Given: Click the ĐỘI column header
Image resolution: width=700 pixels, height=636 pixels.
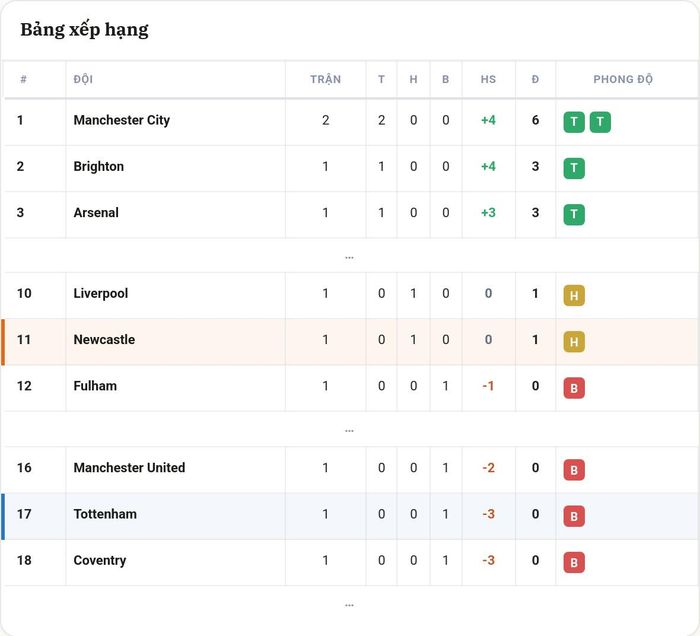Looking at the screenshot, I should tap(83, 79).
